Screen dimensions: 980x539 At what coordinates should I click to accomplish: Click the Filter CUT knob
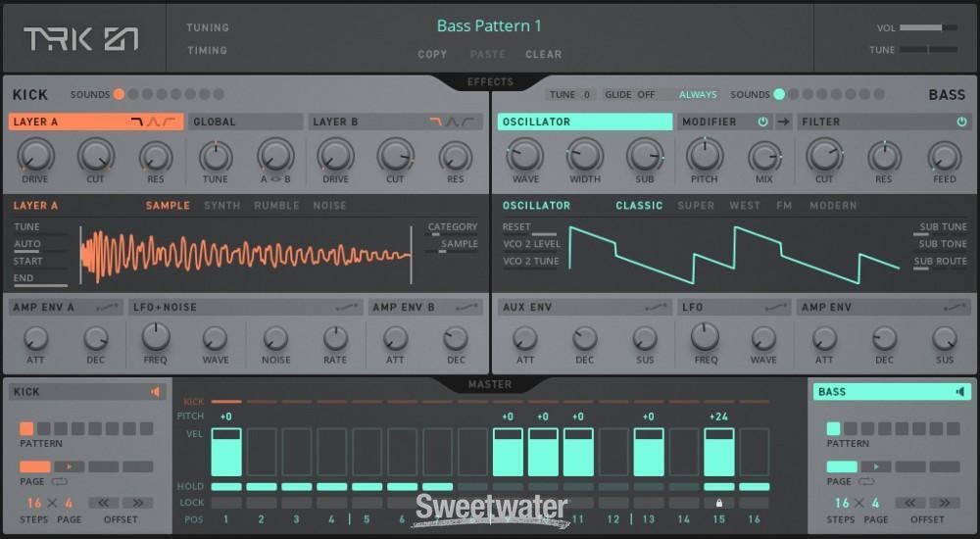(824, 155)
